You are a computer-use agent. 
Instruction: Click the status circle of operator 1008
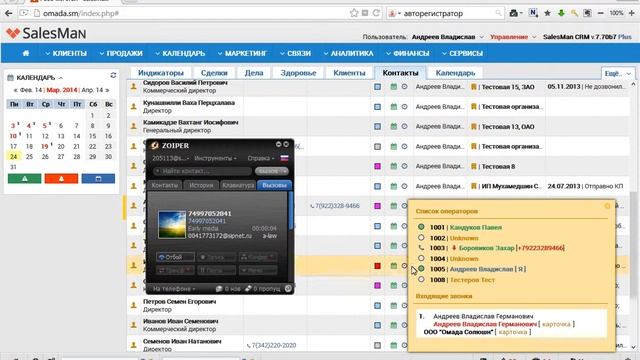(x=421, y=280)
